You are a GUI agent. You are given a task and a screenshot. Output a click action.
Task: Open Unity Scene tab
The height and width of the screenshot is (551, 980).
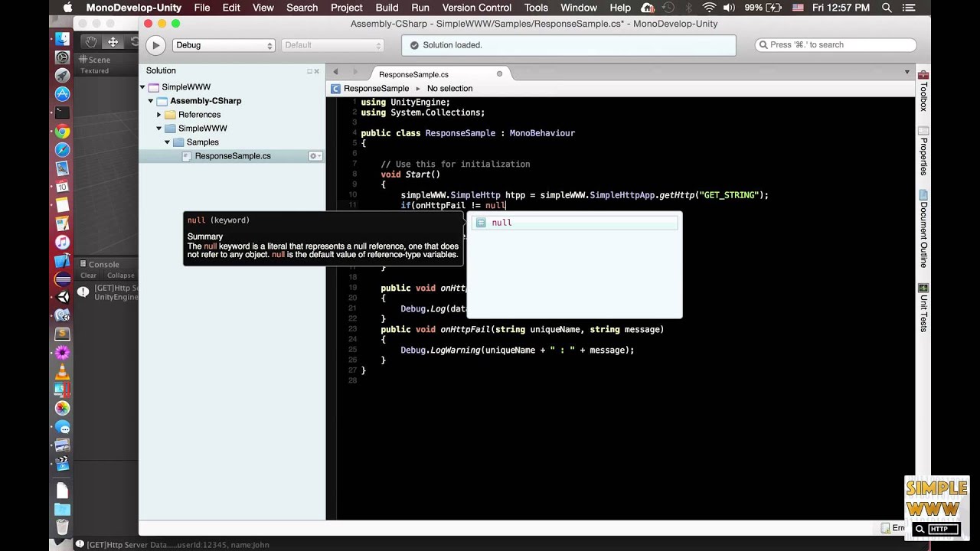pyautogui.click(x=94, y=60)
